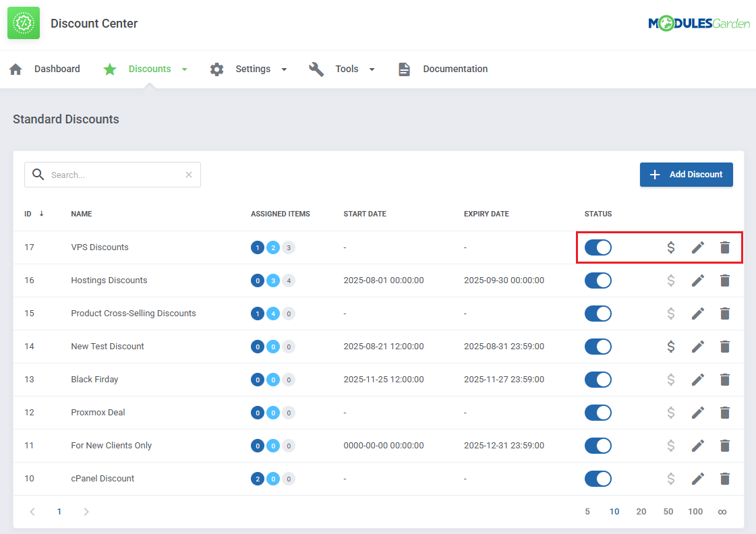Delete Black Firday discount
The width and height of the screenshot is (756, 534).
tap(725, 380)
